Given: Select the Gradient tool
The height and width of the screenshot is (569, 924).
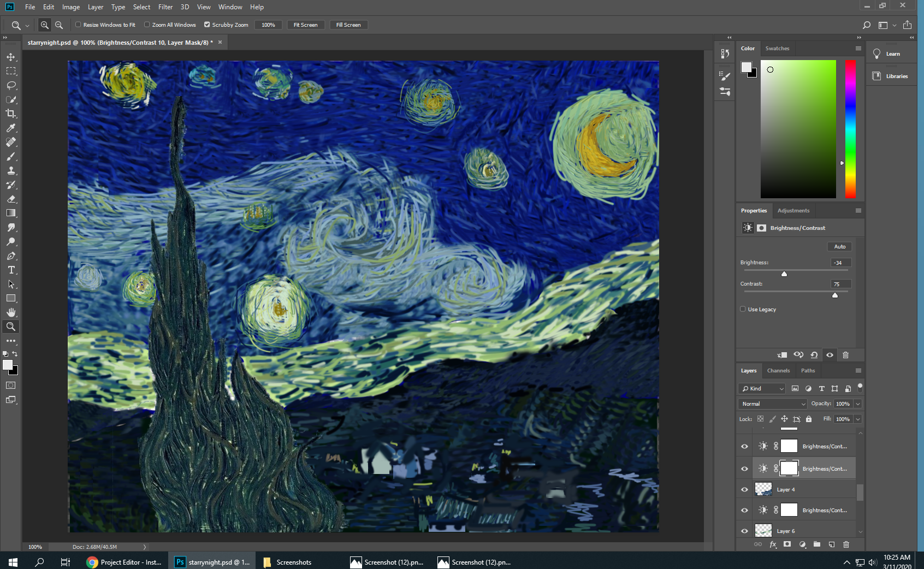Looking at the screenshot, I should point(11,213).
